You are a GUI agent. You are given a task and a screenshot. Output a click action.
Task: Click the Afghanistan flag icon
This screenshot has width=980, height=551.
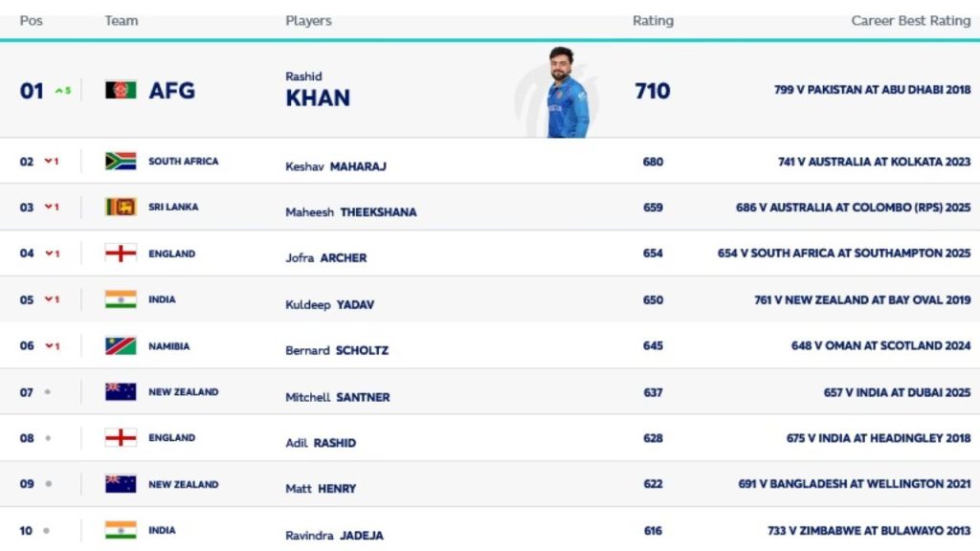[x=121, y=91]
